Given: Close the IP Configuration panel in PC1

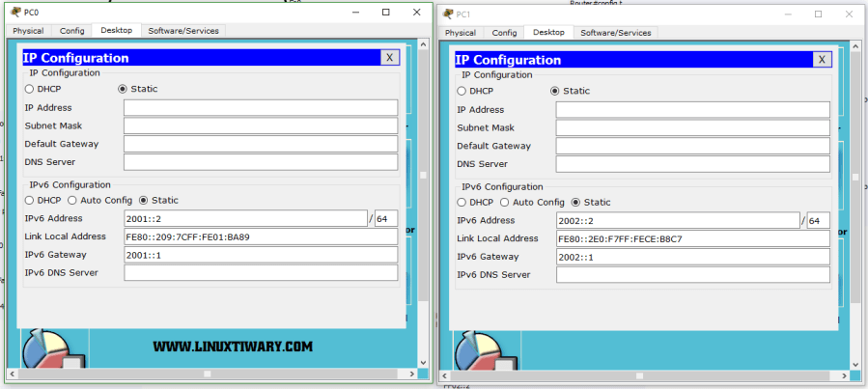Looking at the screenshot, I should coord(822,60).
